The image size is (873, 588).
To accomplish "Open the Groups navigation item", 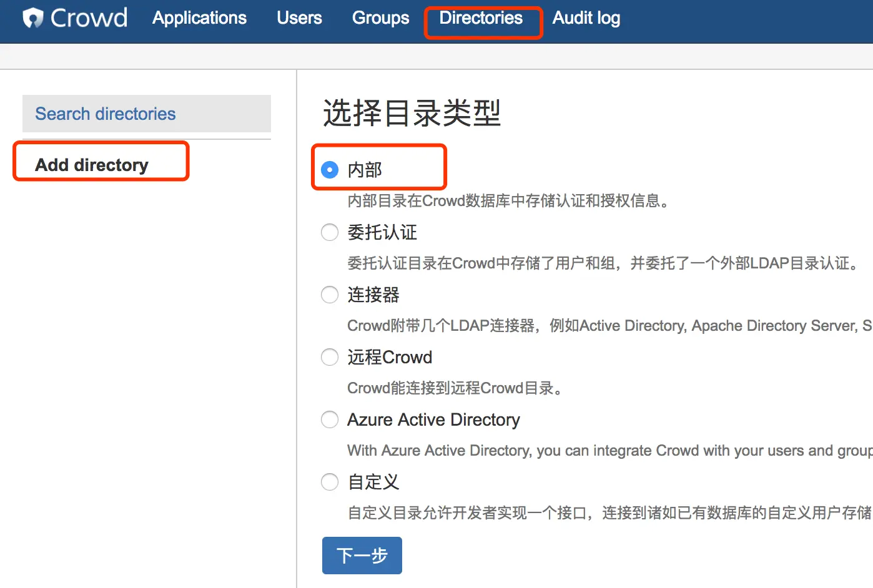I will click(380, 18).
